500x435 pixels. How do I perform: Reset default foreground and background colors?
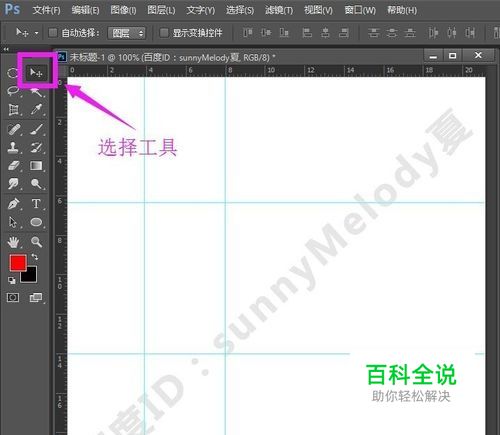[x=12, y=280]
